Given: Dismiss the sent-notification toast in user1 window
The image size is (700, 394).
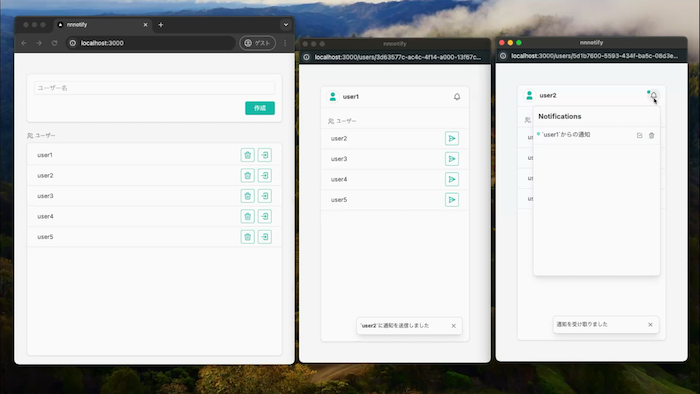Looking at the screenshot, I should pos(454,326).
